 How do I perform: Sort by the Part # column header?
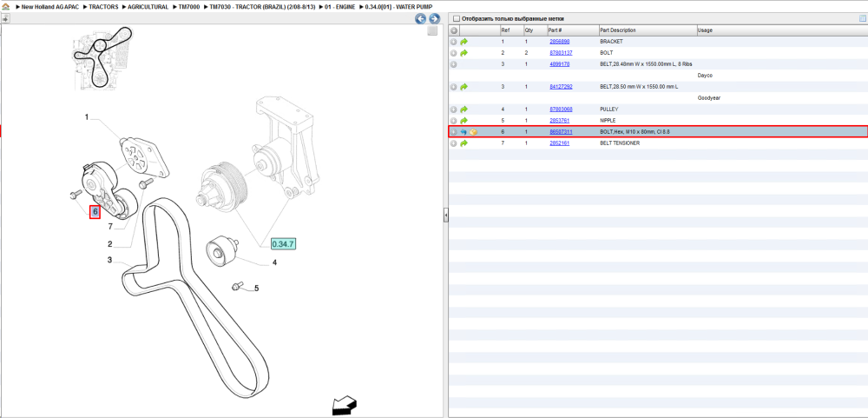coord(573,30)
